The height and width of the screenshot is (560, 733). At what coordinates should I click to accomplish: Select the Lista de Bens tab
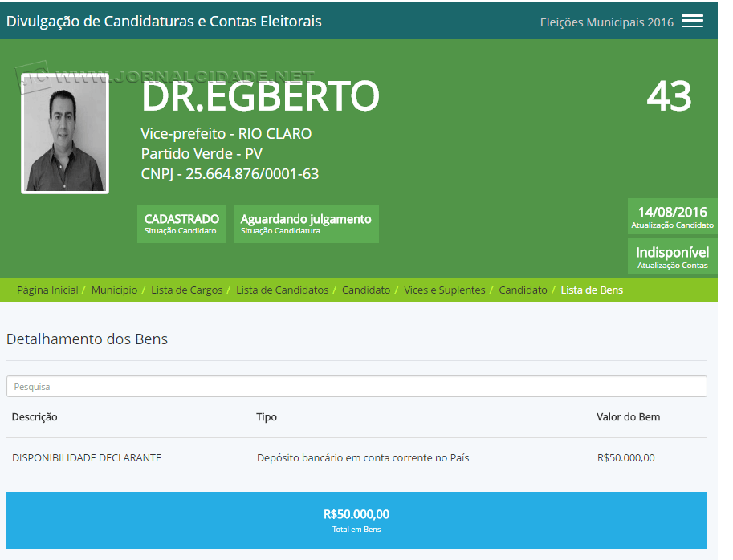tap(592, 290)
